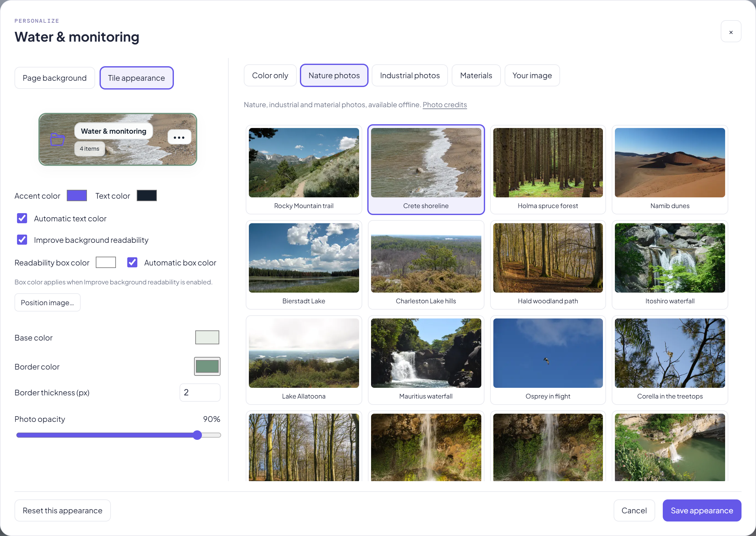Pick the Hald woodland path photo
Viewport: 756px width, 536px height.
click(x=548, y=265)
